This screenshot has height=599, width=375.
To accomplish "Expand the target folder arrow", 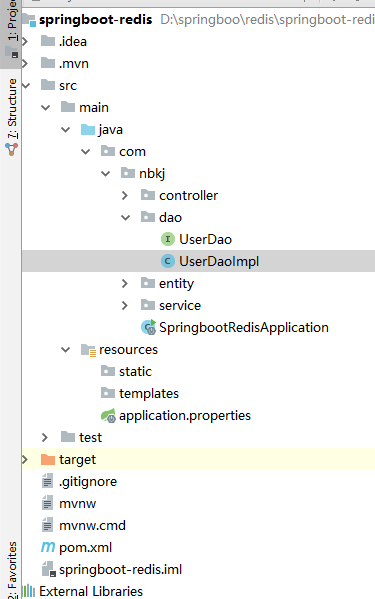I will (25, 459).
